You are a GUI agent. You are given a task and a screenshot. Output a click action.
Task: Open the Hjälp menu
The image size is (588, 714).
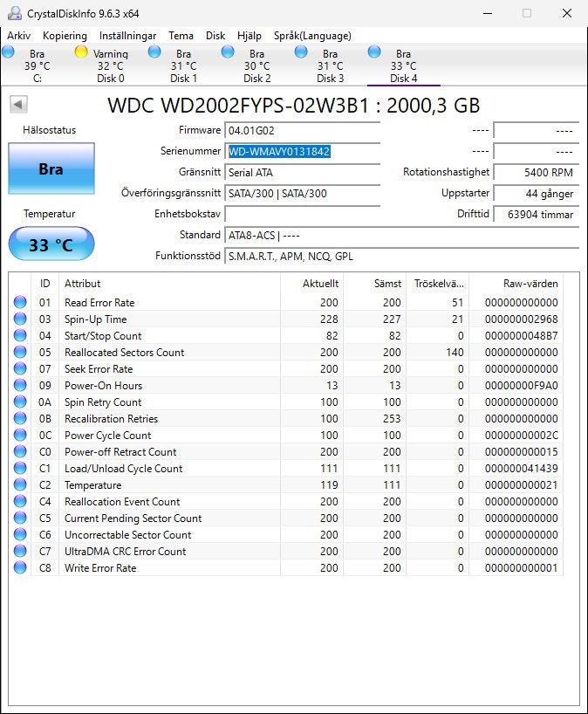[250, 36]
